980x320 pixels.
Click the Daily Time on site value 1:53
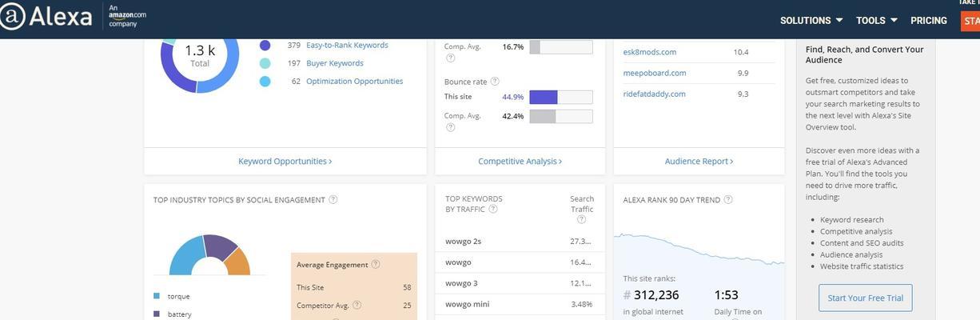pos(726,295)
